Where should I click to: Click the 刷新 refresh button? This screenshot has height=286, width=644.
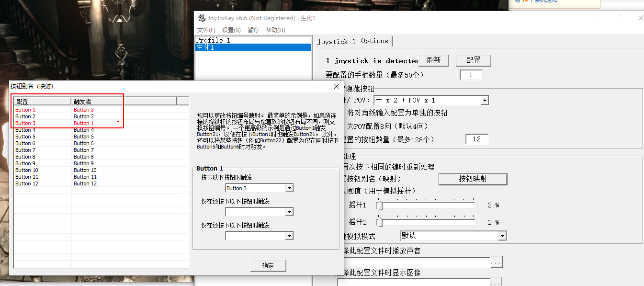click(x=433, y=60)
